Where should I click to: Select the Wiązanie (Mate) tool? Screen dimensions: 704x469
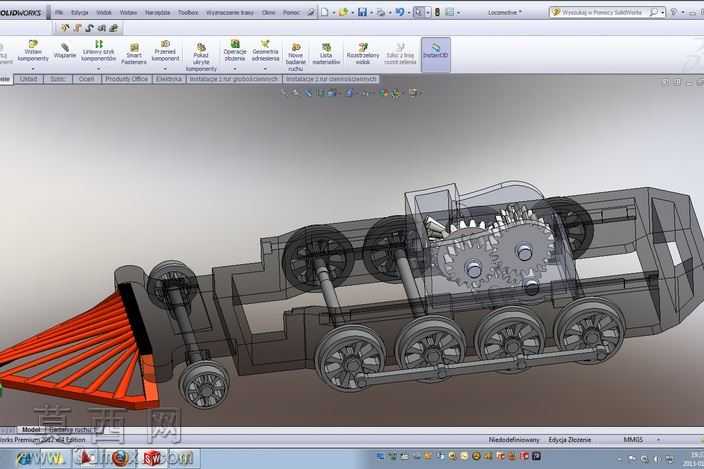[65, 51]
